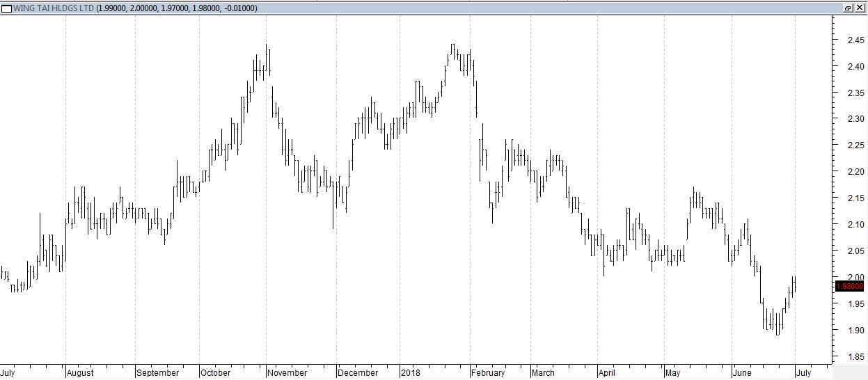Click the June date axis label
Screen dimensions: 868x380
pyautogui.click(x=742, y=373)
